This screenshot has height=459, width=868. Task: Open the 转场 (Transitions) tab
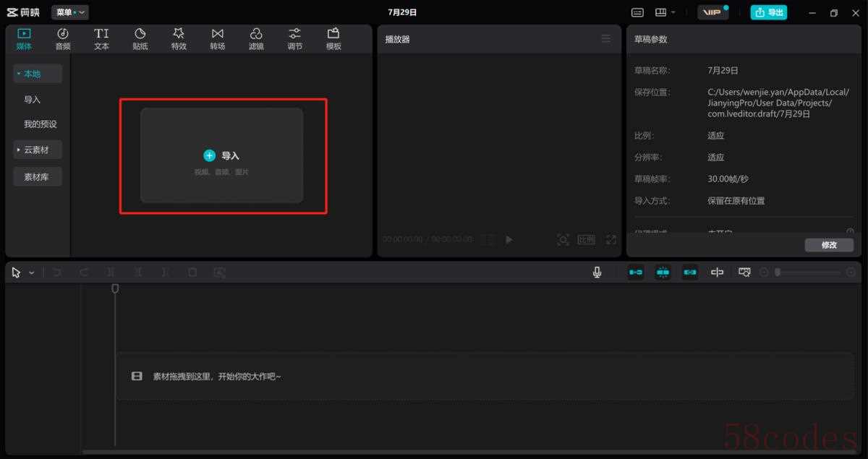click(217, 39)
